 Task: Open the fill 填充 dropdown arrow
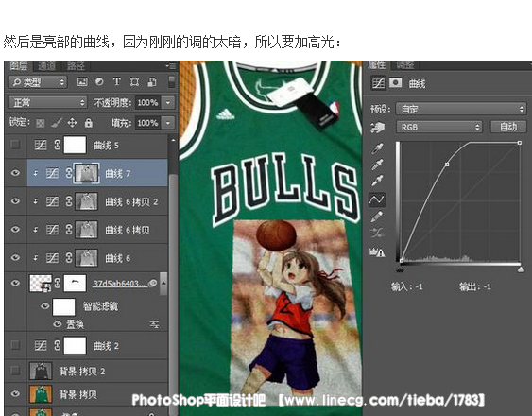168,123
